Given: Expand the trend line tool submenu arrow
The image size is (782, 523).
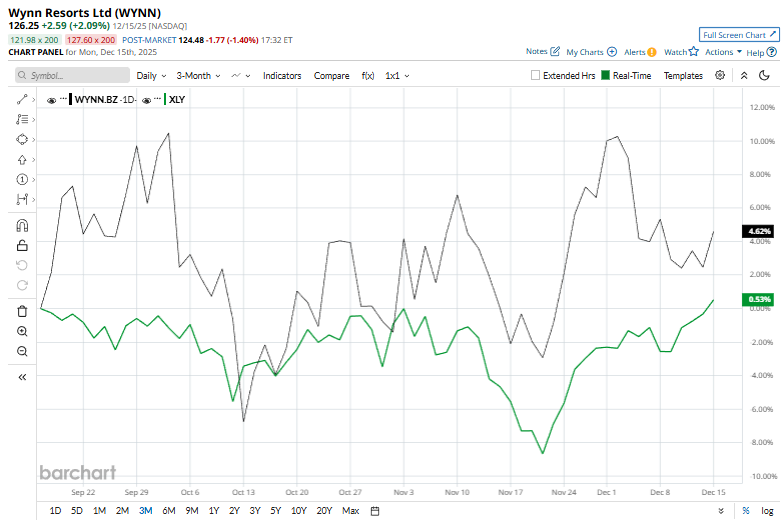Looking at the screenshot, I should coord(33,100).
